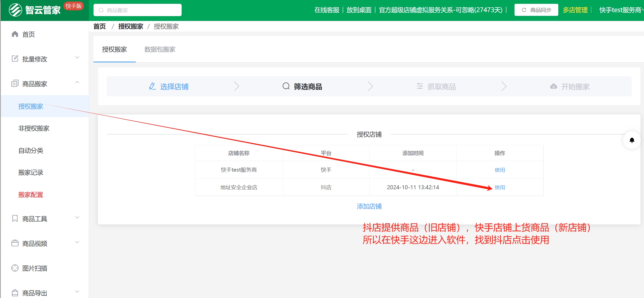Open 图片扫描 label in the sidebar
644x298 pixels.
pyautogui.click(x=35, y=268)
